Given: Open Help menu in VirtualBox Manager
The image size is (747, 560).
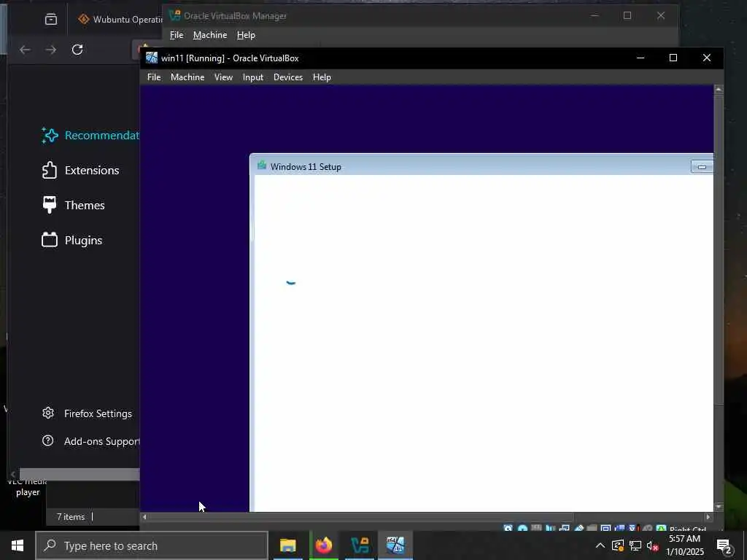Looking at the screenshot, I should point(246,35).
